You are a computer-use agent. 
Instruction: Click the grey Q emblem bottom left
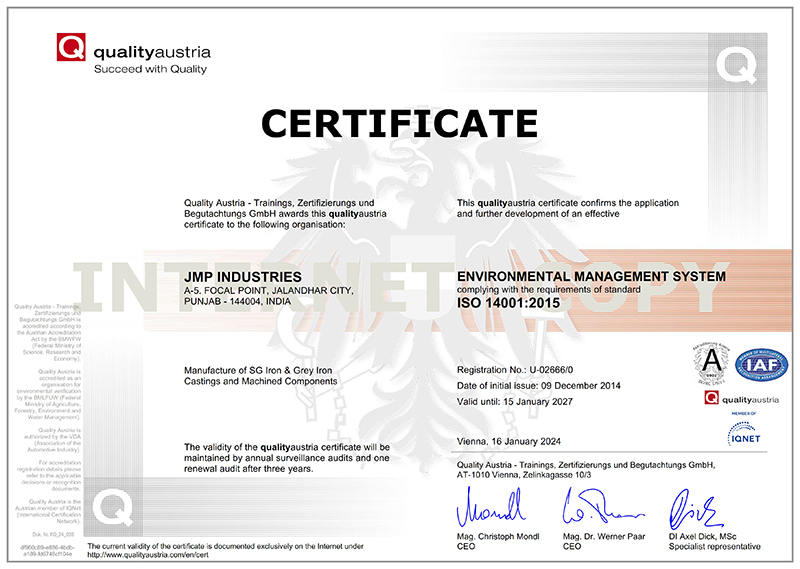(x=113, y=507)
